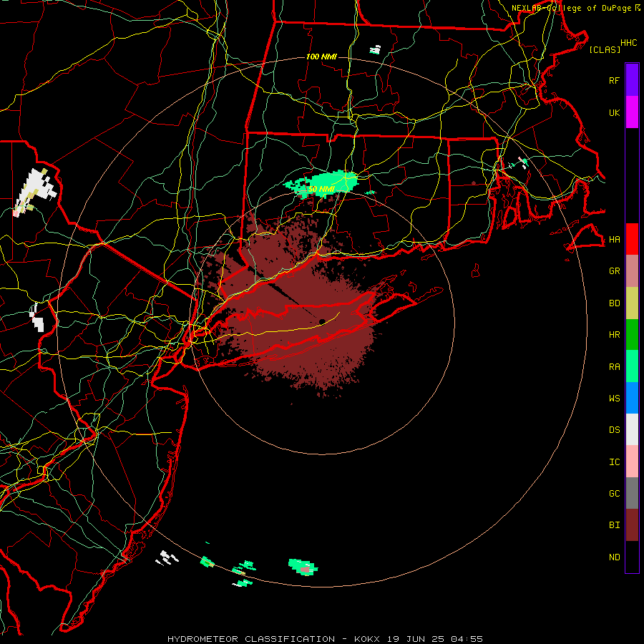
Task: Click the DS legend label
Action: pos(614,429)
